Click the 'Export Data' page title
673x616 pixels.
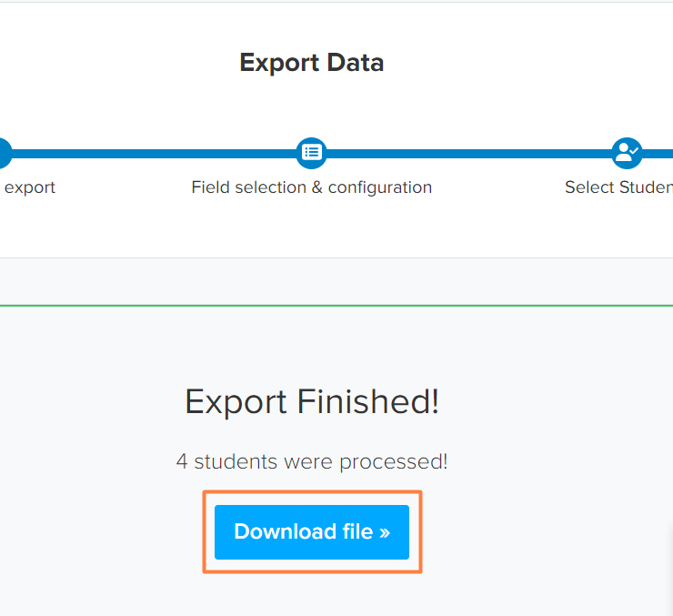312,63
